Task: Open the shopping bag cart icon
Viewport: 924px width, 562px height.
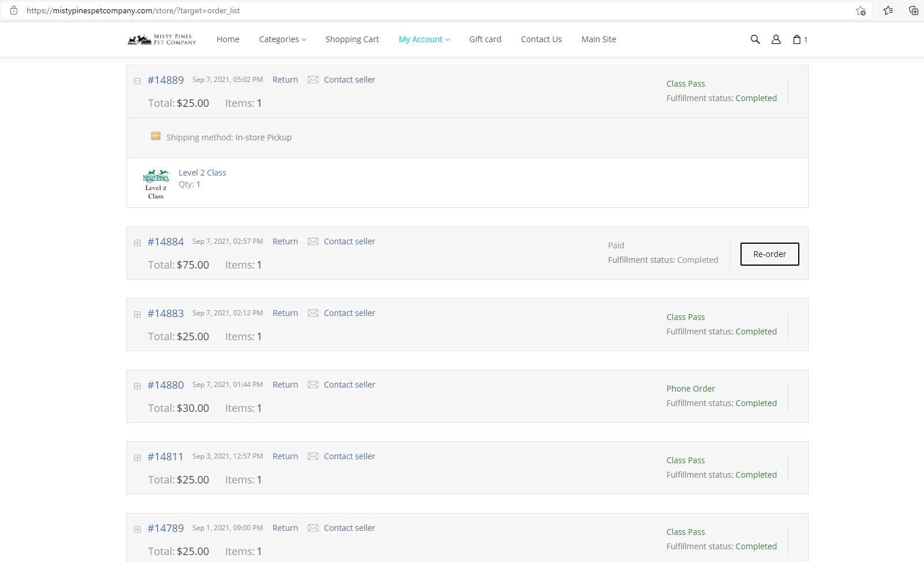Action: pos(797,39)
